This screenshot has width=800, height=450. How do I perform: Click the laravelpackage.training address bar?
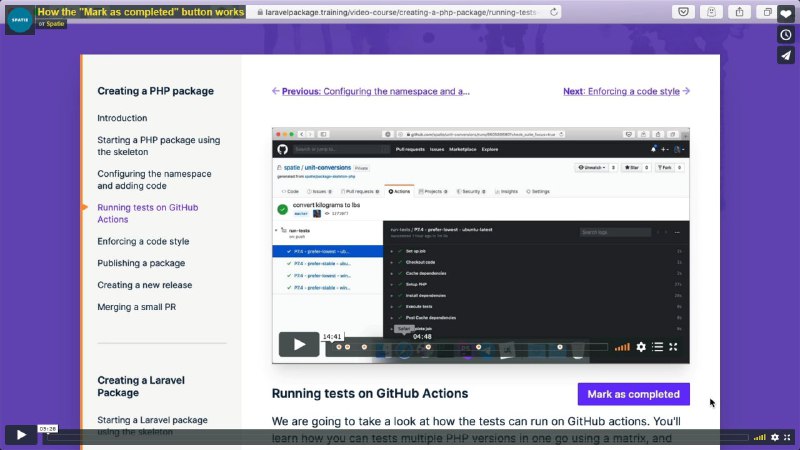[x=403, y=12]
